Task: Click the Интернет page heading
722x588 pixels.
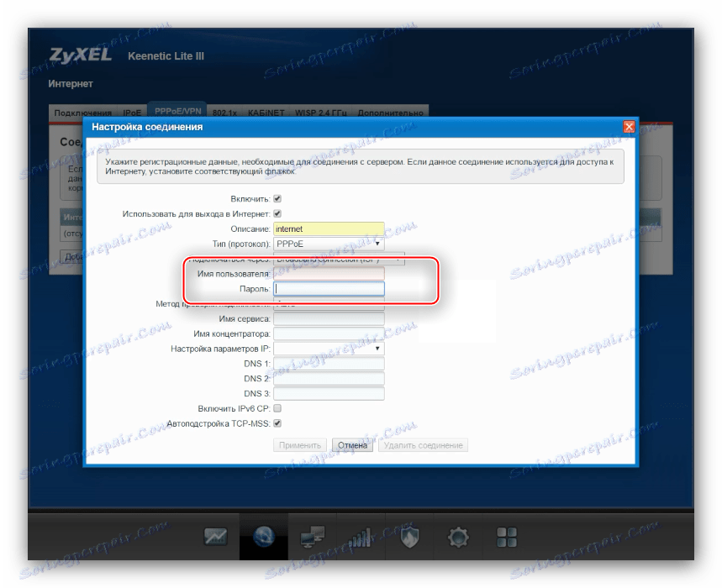Action: 71,84
